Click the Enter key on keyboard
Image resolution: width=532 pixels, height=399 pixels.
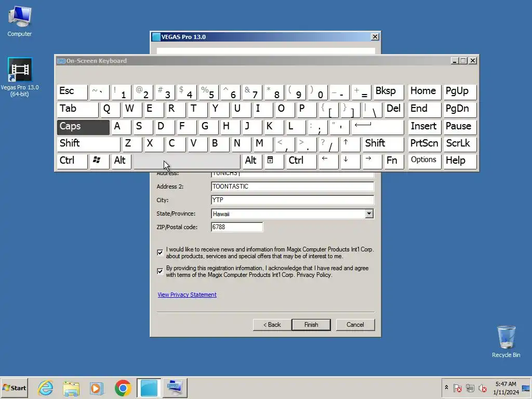378,127
